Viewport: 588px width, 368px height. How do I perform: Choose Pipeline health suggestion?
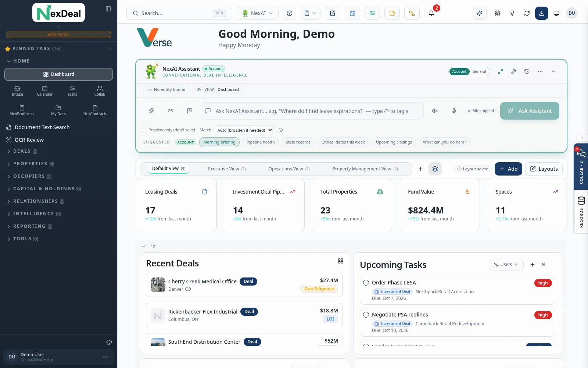click(261, 142)
